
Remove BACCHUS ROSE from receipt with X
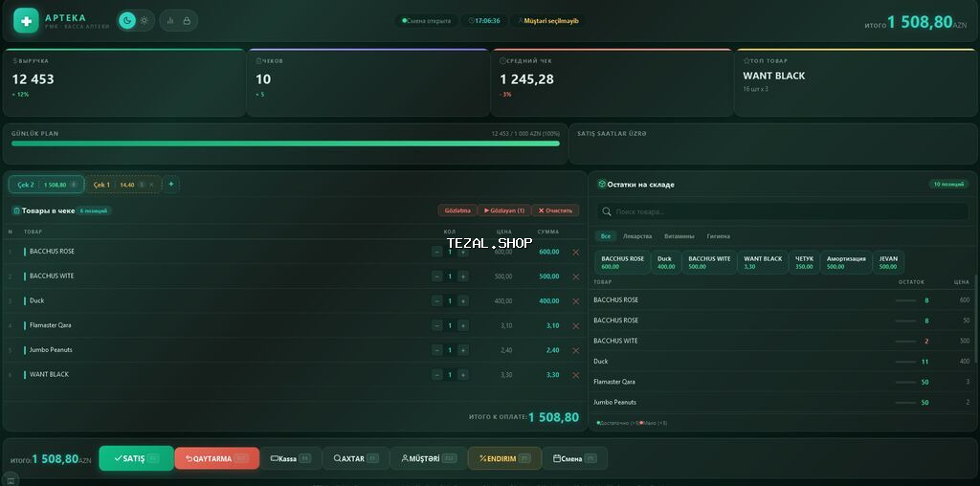pos(575,252)
